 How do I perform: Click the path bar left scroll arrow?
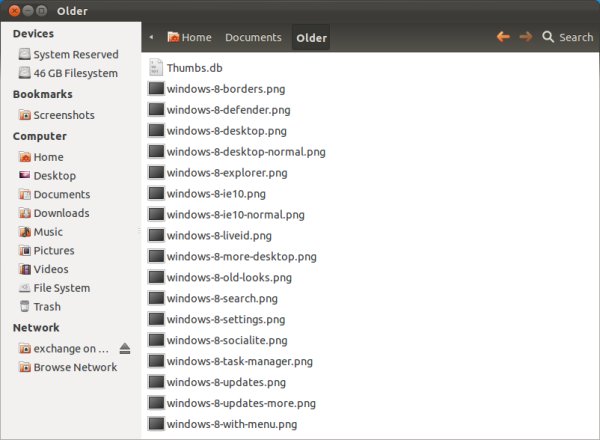(152, 37)
